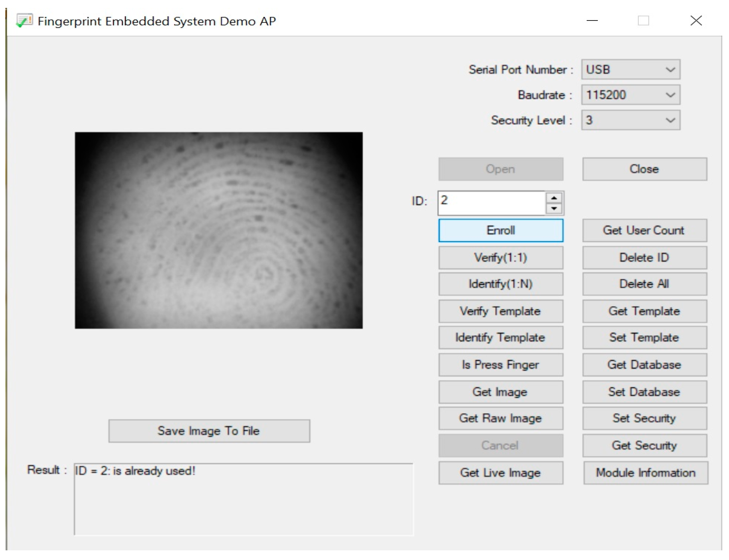The width and height of the screenshot is (729, 560).
Task: Click the app icon in title bar
Action: click(24, 21)
